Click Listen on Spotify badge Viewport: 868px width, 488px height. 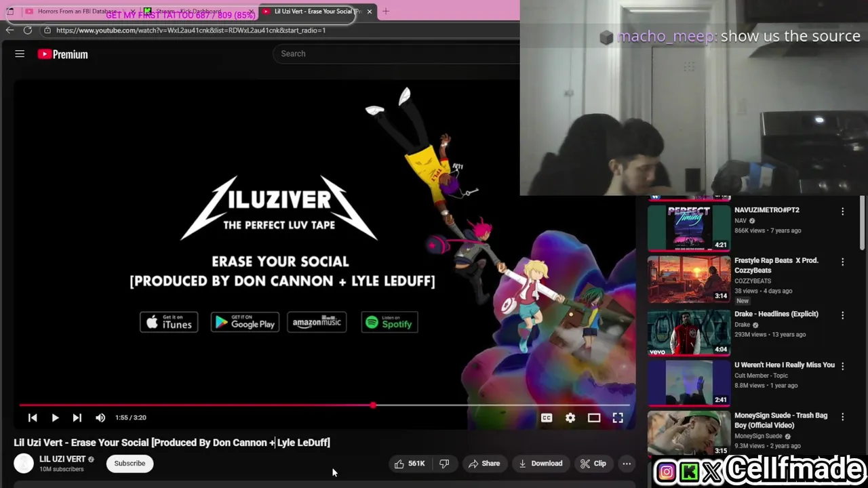[x=389, y=323]
